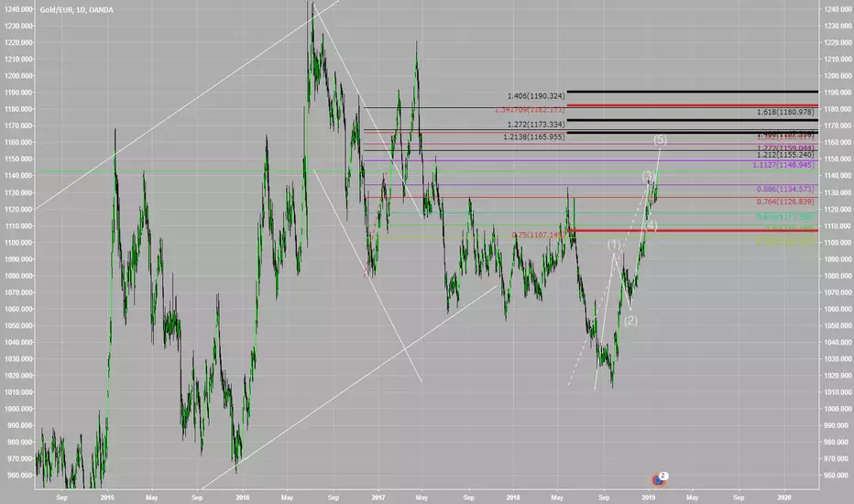Click 2017 on the time axis
This screenshot has height=504, width=854.
[378, 498]
